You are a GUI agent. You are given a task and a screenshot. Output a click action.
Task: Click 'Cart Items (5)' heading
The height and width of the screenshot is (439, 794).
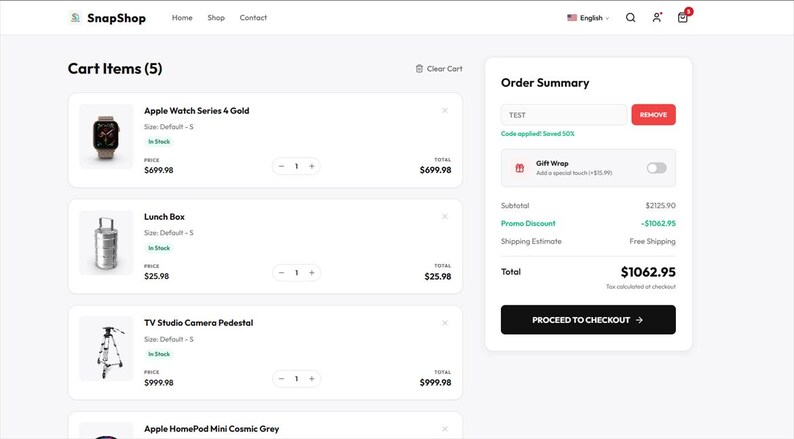click(115, 68)
